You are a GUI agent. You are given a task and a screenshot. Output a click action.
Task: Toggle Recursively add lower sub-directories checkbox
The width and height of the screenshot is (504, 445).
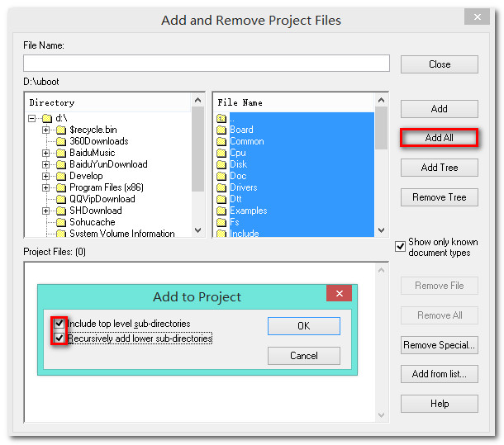pyautogui.click(x=59, y=338)
